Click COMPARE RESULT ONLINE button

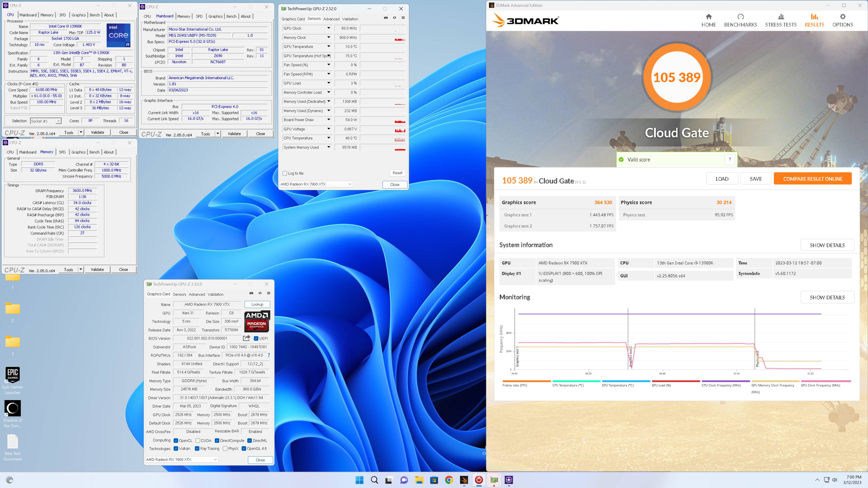pyautogui.click(x=813, y=179)
